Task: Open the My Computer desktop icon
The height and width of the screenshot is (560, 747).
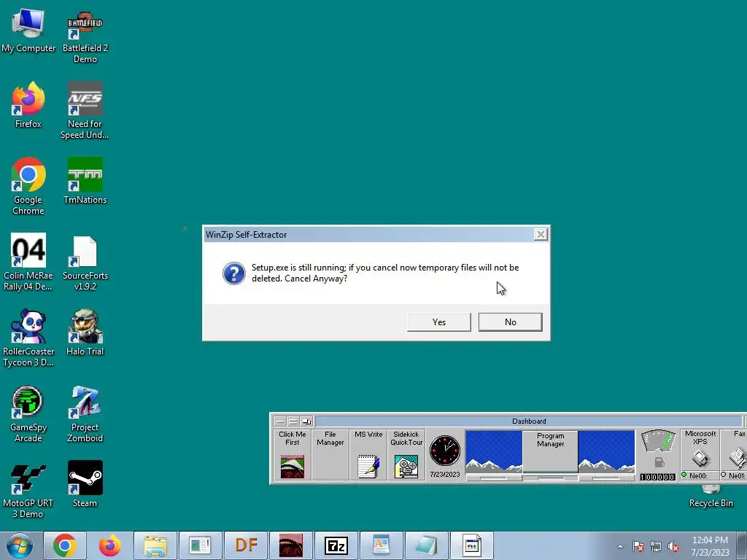Action: [28, 31]
